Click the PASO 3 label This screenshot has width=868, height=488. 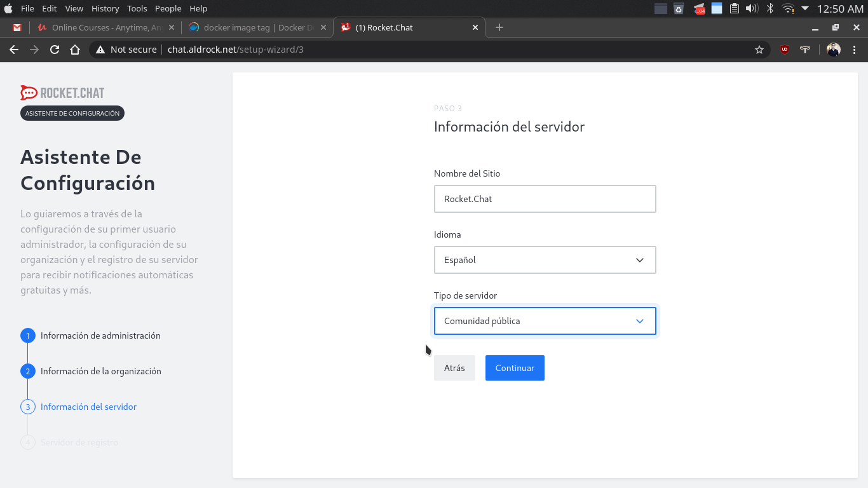tap(448, 109)
